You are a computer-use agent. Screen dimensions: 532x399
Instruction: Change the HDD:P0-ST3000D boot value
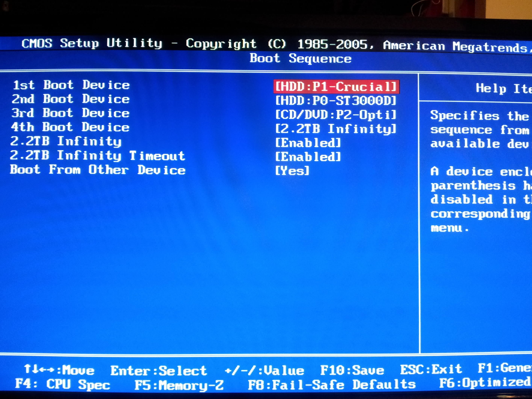336,101
